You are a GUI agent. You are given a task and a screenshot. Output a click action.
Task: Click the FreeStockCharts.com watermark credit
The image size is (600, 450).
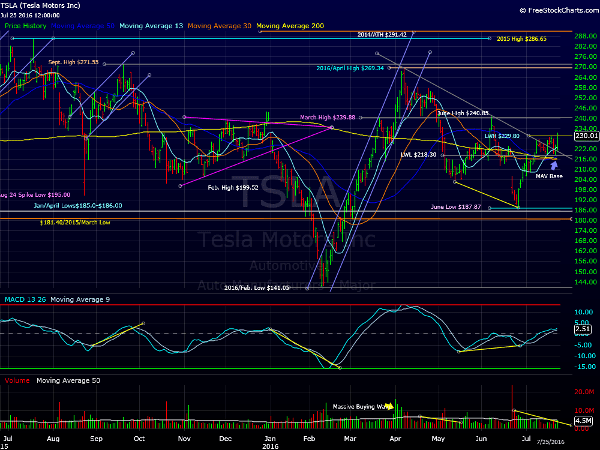[559, 10]
